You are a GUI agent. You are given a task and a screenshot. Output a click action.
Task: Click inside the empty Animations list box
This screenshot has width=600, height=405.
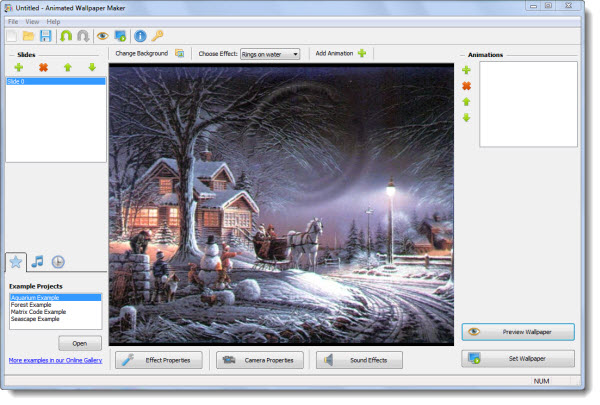[528, 104]
